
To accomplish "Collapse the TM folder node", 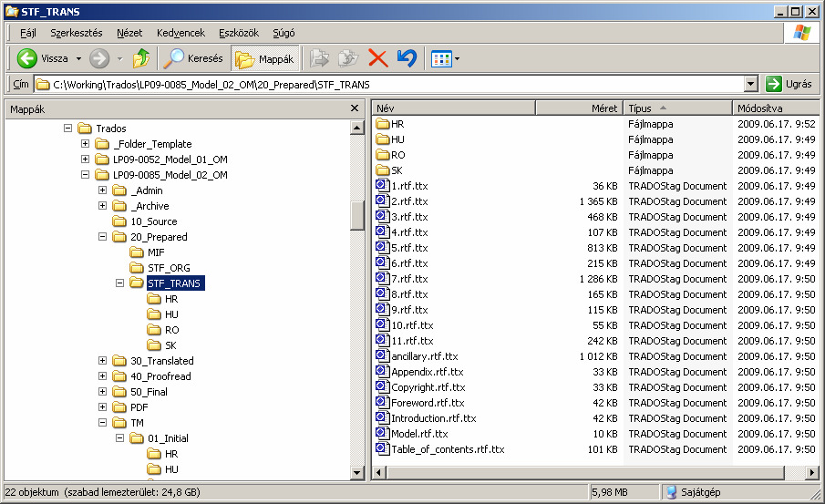I will pyautogui.click(x=103, y=423).
